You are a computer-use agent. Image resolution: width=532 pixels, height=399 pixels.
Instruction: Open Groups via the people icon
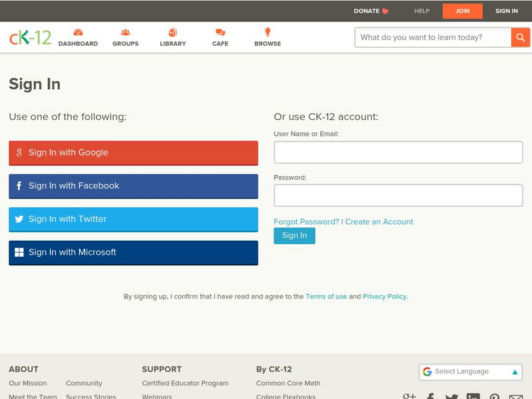(126, 32)
